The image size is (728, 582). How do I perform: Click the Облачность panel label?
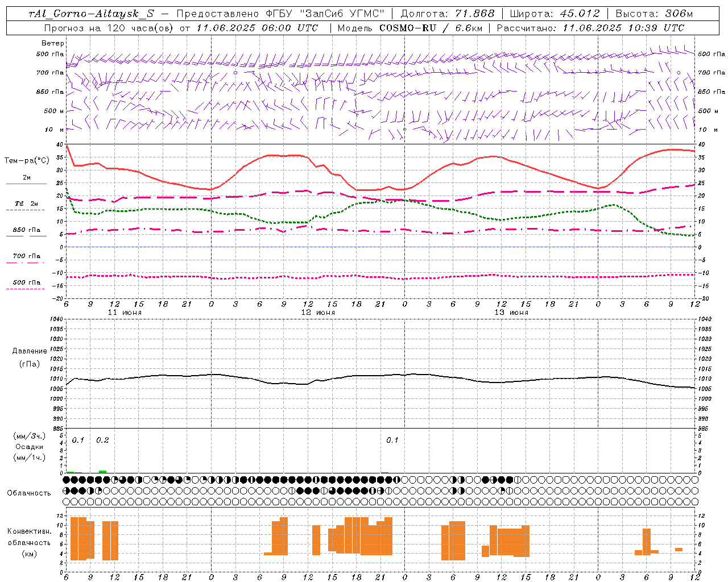pos(29,493)
